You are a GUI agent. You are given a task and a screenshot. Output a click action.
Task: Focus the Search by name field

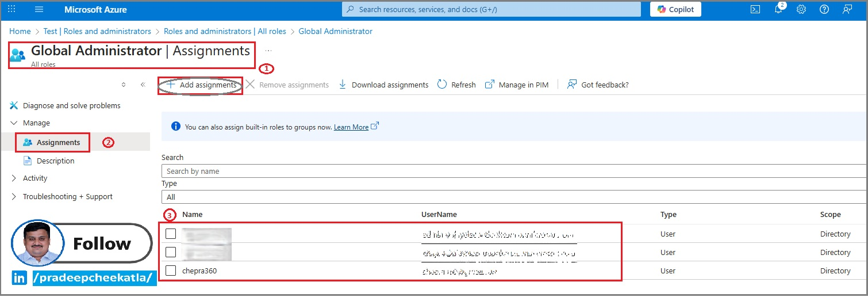click(x=514, y=171)
